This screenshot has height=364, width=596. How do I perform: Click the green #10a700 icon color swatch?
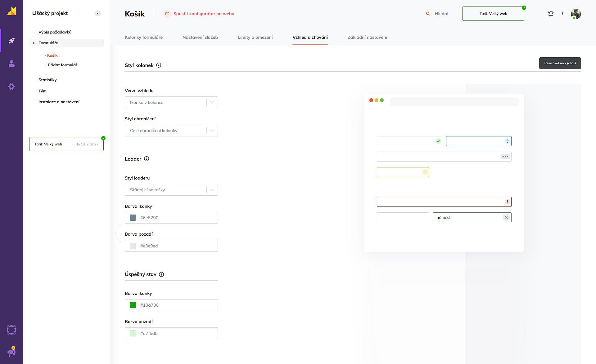click(x=133, y=305)
